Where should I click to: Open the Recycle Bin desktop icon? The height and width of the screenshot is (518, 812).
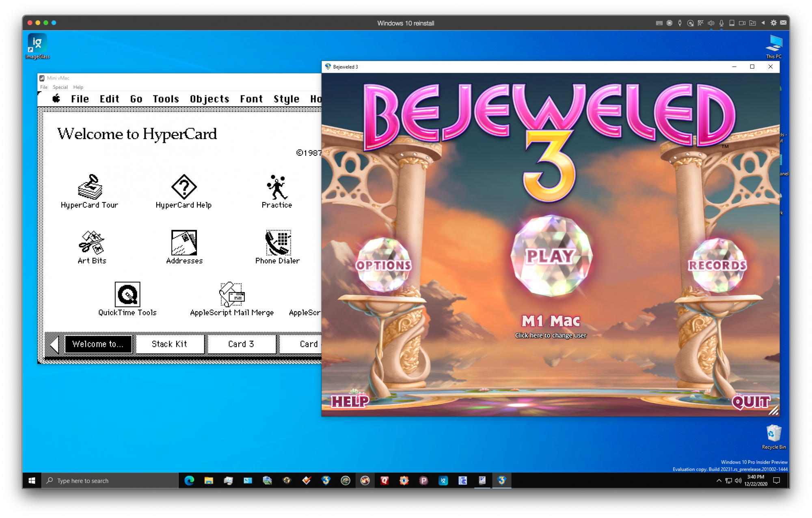coord(774,437)
